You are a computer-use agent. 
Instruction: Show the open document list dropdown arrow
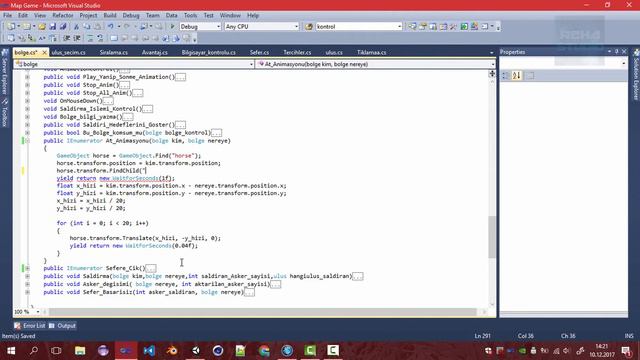491,53
